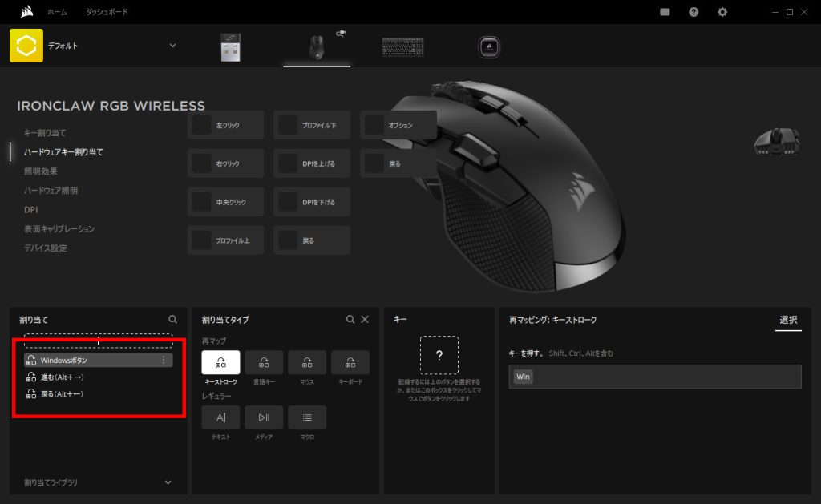Select the 戻る button beside DPIを上げる
The image size is (821, 504).
click(x=398, y=163)
